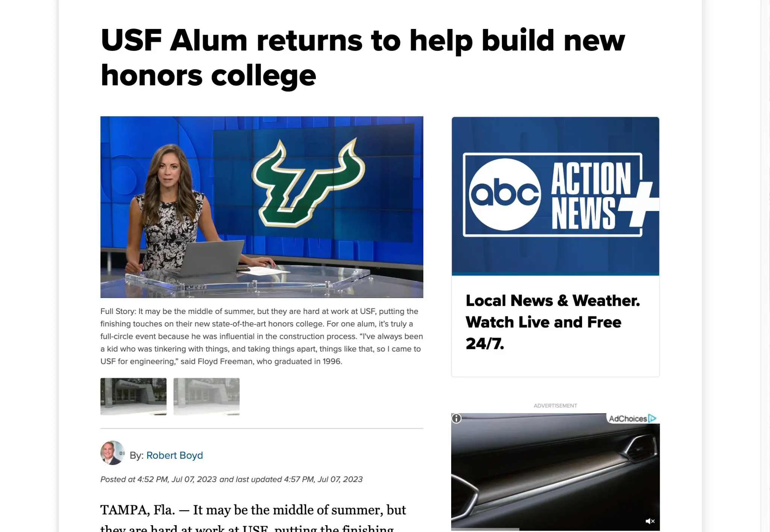This screenshot has height=532, width=770.
Task: Select the first building gallery thumbnail
Action: point(133,396)
